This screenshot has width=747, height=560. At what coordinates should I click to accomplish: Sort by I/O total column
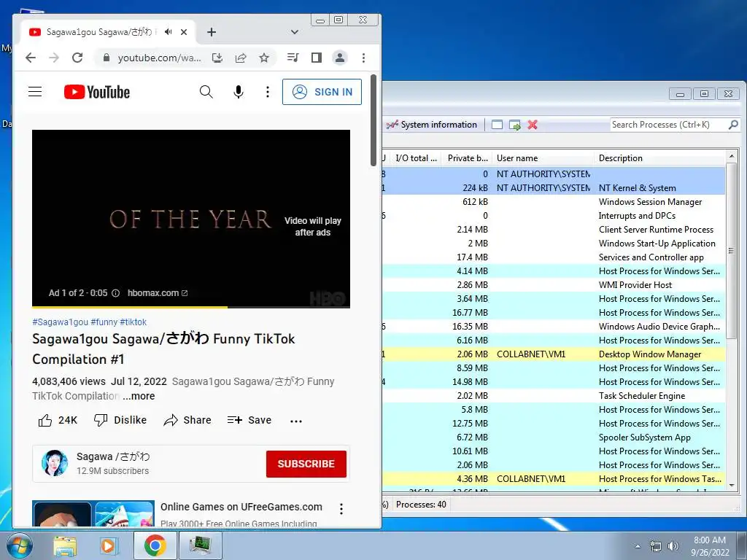pos(416,158)
